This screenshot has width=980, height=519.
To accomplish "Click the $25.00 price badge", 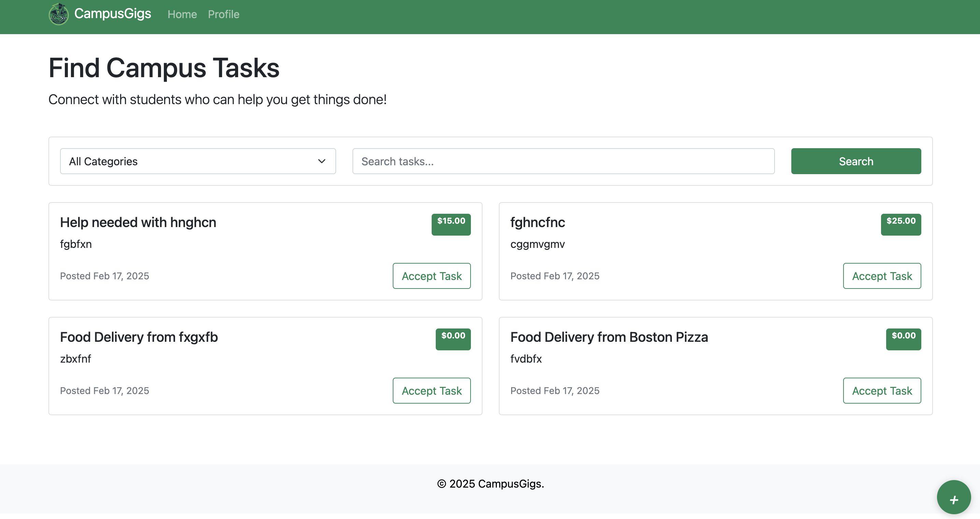I will coord(900,224).
